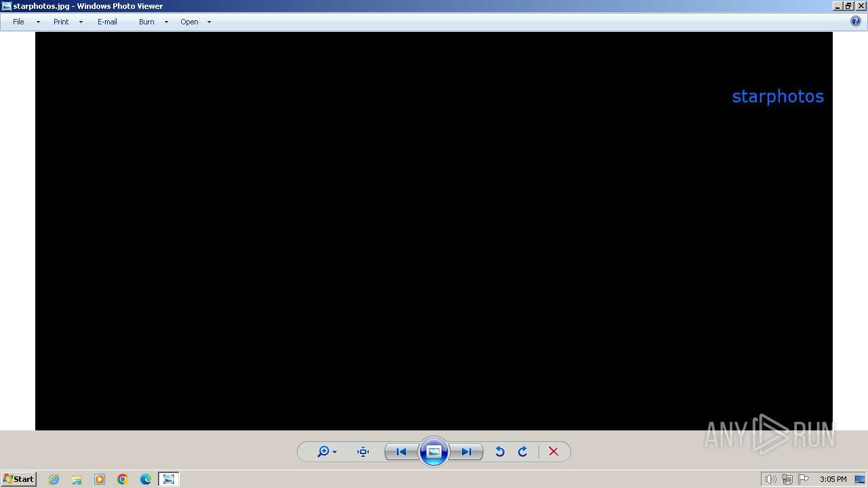Rotate image counterclockwise
Screen dimensions: 868x488
click(500, 452)
